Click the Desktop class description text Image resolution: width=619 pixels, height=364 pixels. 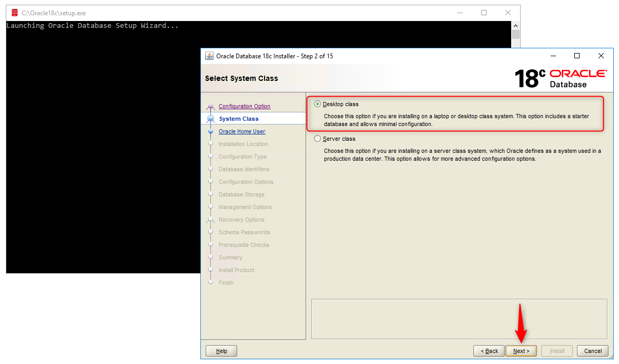(x=456, y=120)
